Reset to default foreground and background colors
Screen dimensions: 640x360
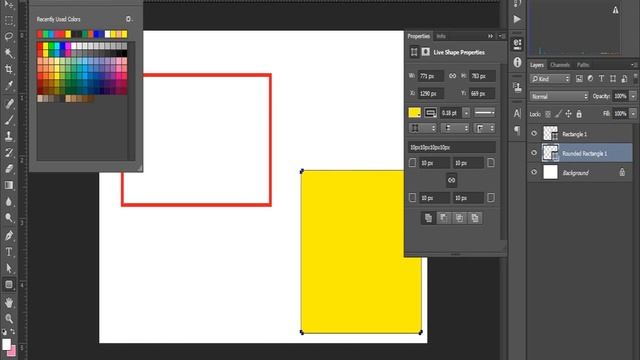coord(4,331)
